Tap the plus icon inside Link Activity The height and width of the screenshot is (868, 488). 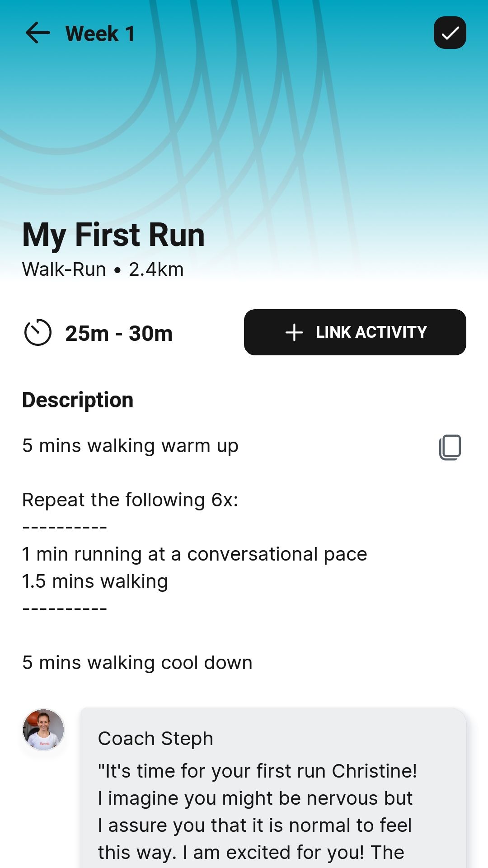[293, 332]
